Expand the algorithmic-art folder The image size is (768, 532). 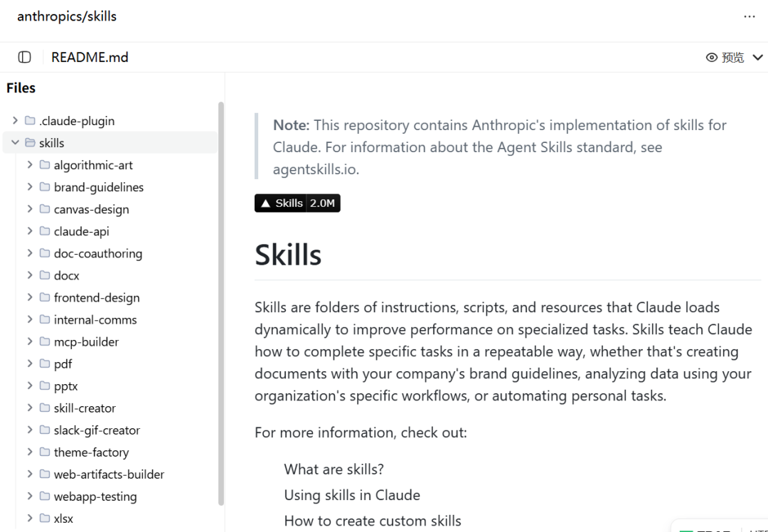30,164
